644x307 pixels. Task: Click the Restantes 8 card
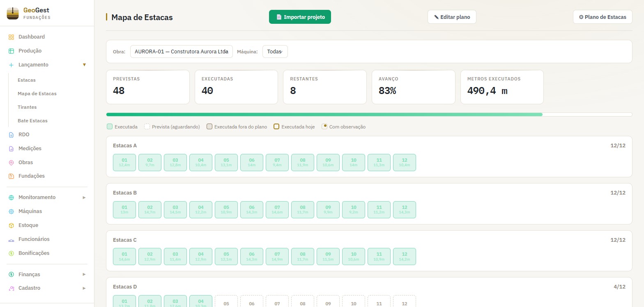pyautogui.click(x=325, y=87)
